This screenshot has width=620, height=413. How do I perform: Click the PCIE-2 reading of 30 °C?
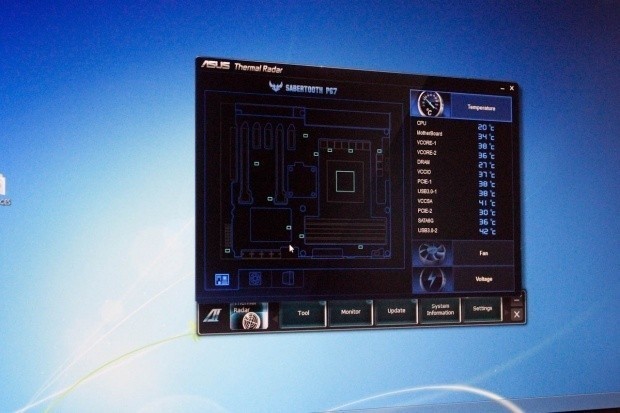click(x=487, y=212)
